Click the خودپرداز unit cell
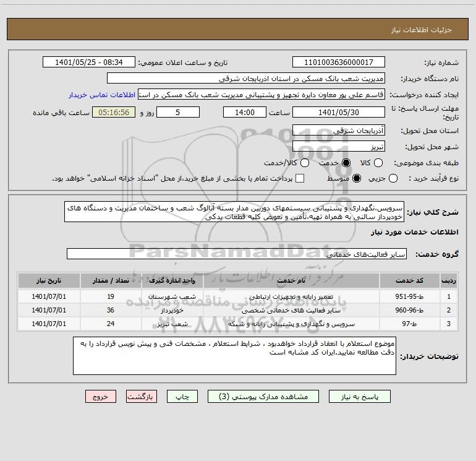Viewport: 476px width, 461px height. tap(172, 310)
